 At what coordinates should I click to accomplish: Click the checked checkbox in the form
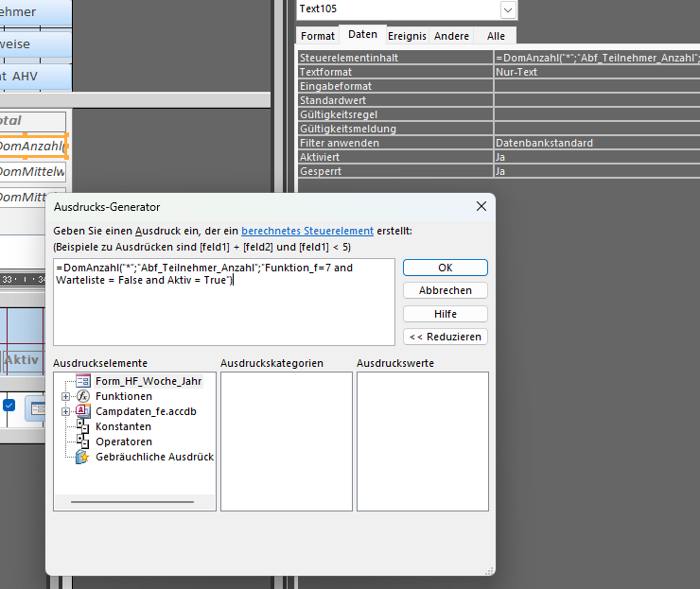coord(9,406)
